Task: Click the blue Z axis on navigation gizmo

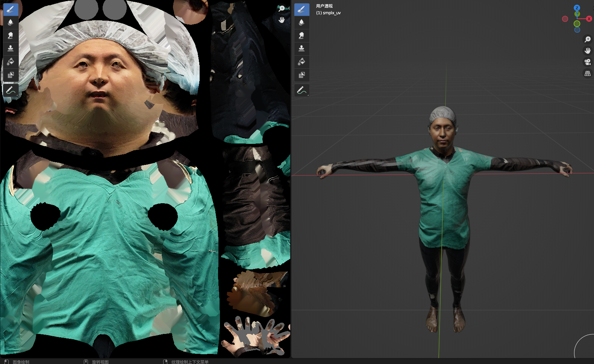Action: click(577, 8)
